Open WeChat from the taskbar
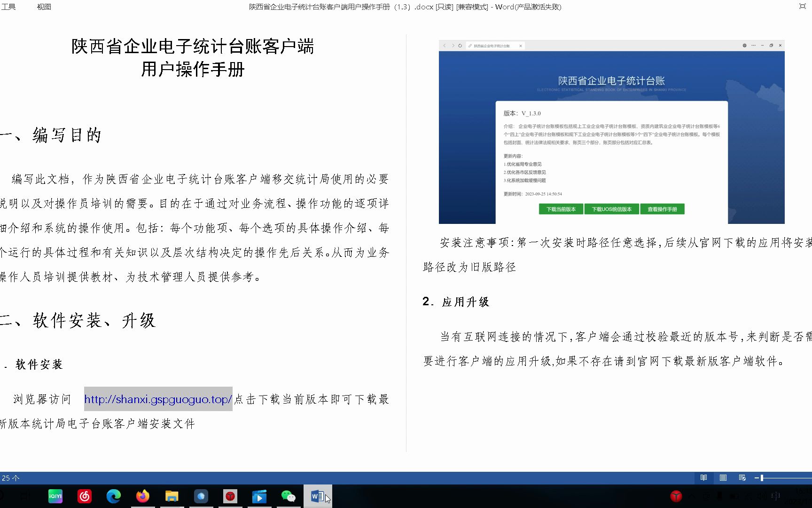The height and width of the screenshot is (508, 812). tap(289, 496)
